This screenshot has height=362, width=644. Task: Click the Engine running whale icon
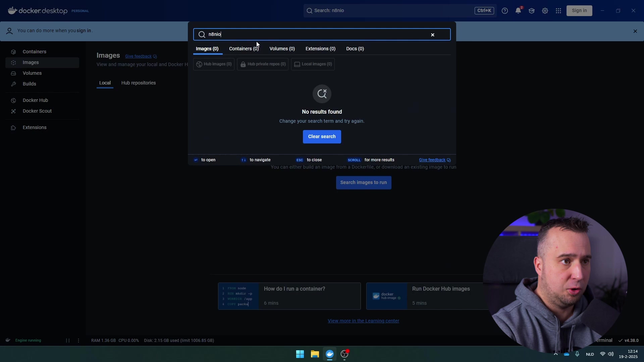click(x=8, y=340)
